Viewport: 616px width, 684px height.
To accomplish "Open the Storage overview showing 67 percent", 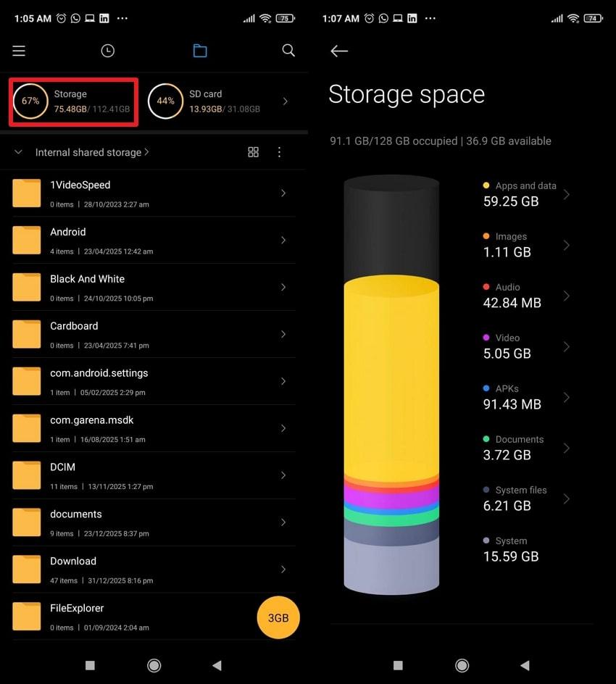I will (72, 101).
